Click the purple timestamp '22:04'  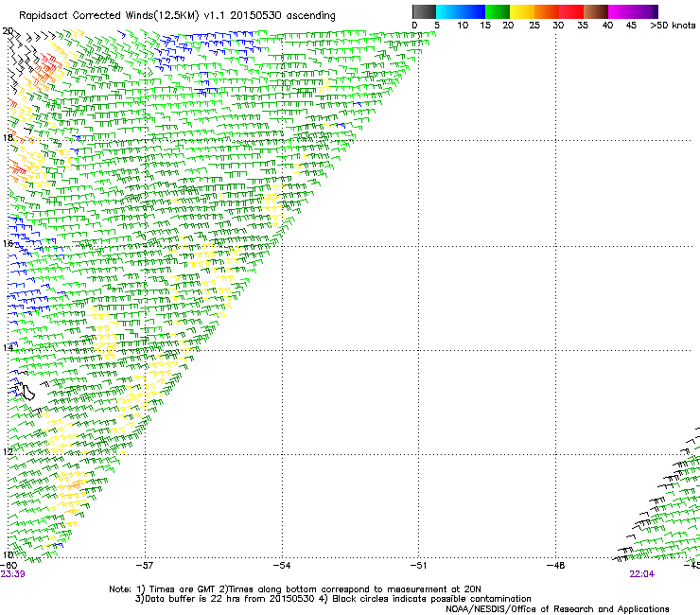tap(641, 574)
